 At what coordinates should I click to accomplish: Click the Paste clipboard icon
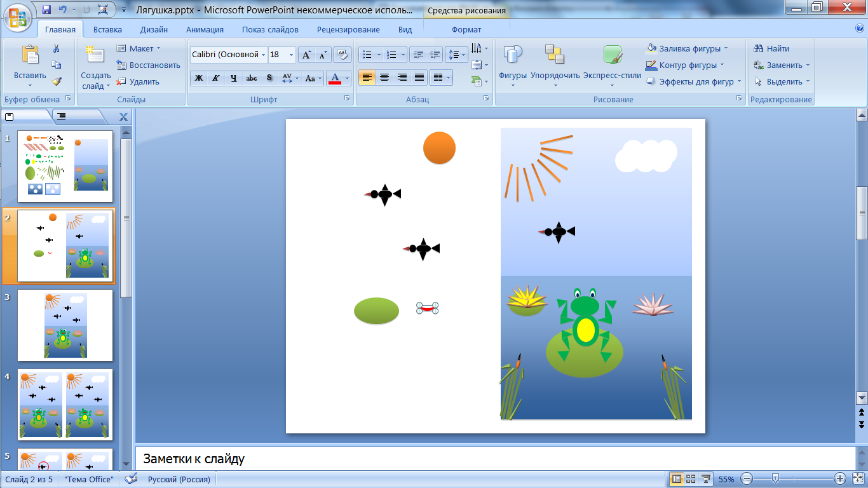(x=30, y=55)
